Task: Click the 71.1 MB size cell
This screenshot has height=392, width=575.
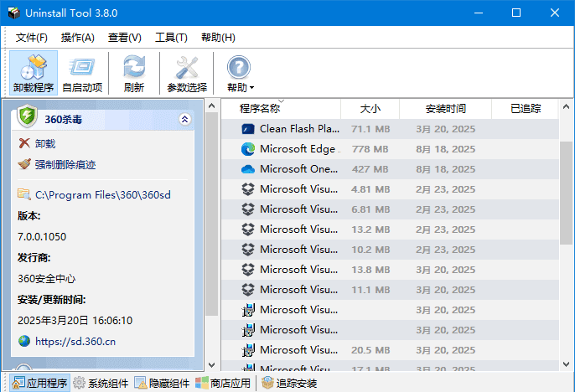Action: (370, 129)
